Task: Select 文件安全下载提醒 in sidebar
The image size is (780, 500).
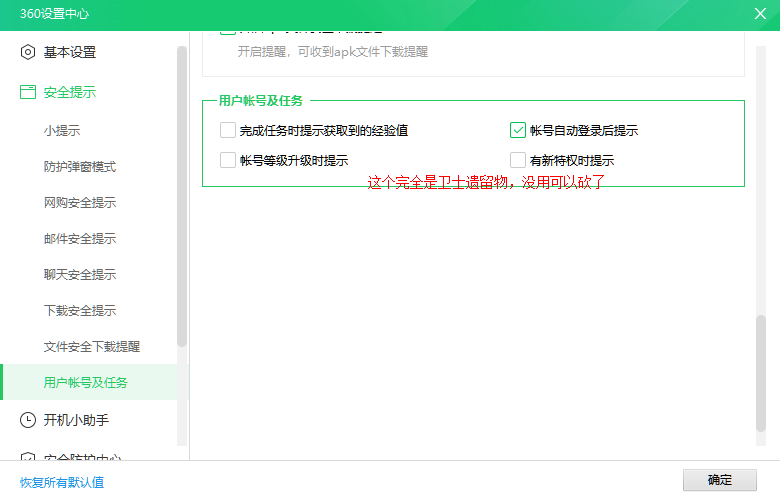Action: (x=92, y=346)
